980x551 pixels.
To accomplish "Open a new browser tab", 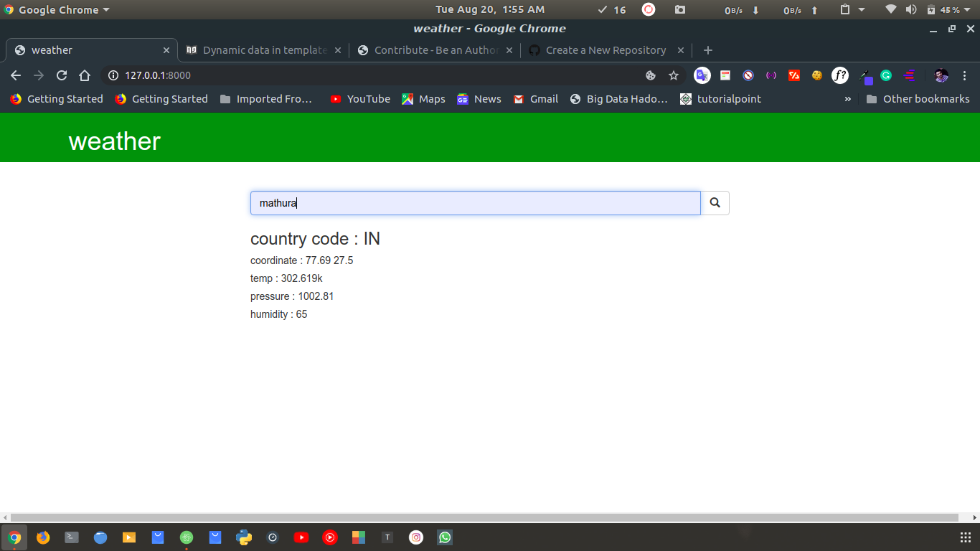I will point(708,50).
